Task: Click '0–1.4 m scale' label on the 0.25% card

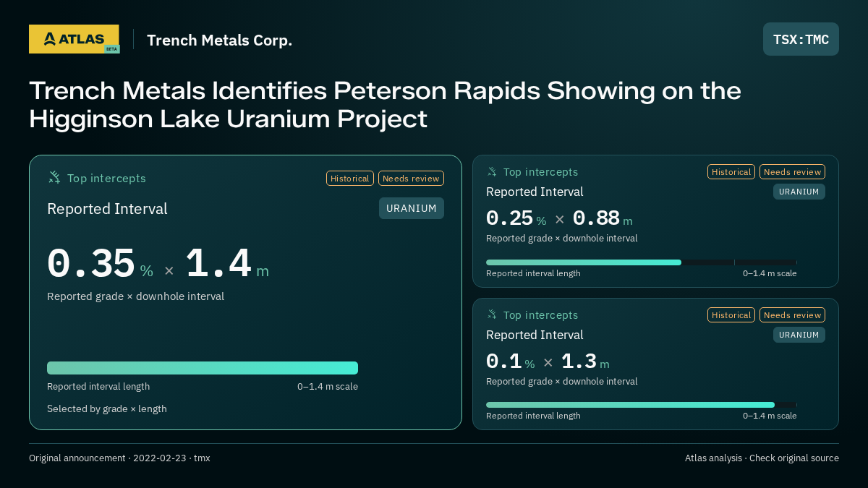Action: point(770,273)
